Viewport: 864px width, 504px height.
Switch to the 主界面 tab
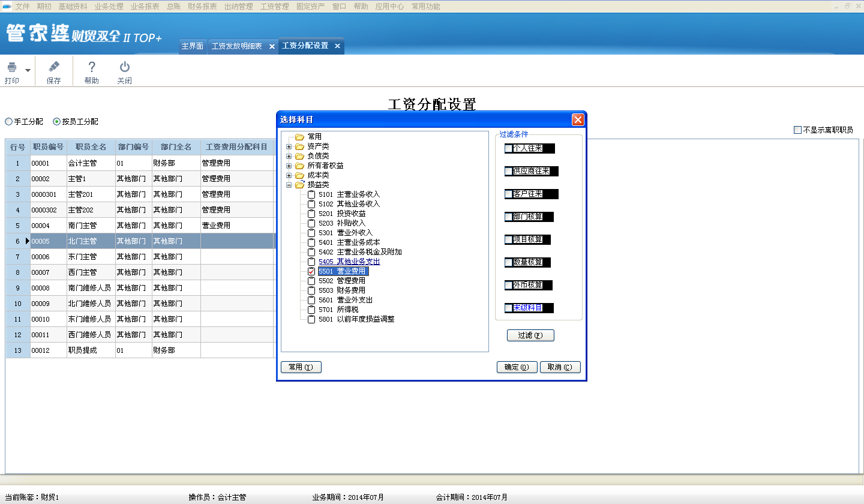pyautogui.click(x=193, y=46)
